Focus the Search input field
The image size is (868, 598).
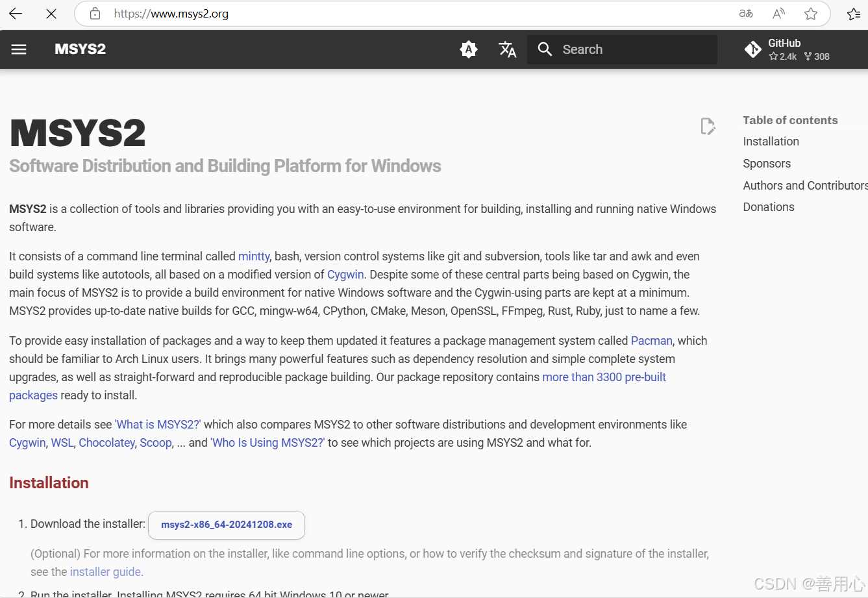coord(622,49)
